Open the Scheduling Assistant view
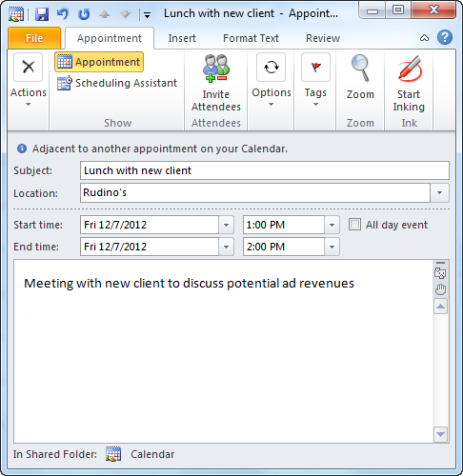The width and height of the screenshot is (463, 476). (117, 83)
